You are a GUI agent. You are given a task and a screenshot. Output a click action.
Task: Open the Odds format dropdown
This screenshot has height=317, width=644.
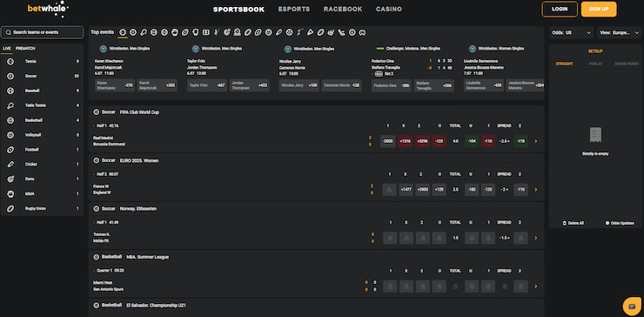pyautogui.click(x=571, y=32)
